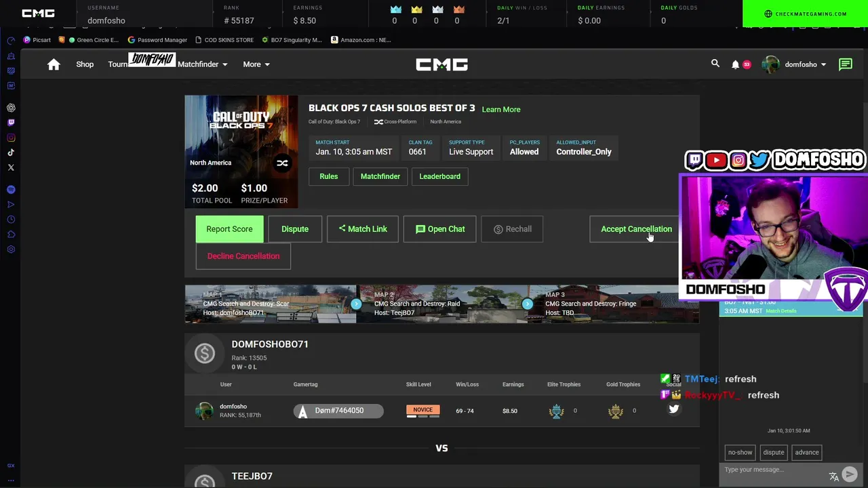
Task: Open Instagram in the browser sidebar
Action: 11,138
